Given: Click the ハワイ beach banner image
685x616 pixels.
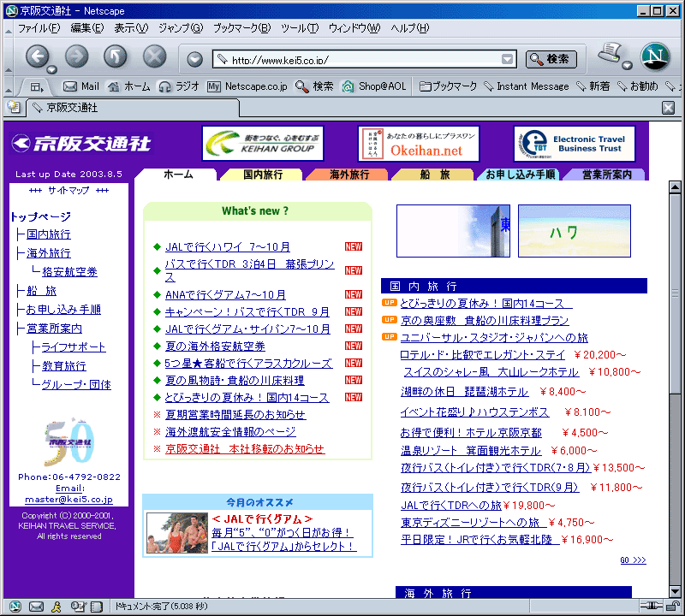Looking at the screenshot, I should [x=575, y=231].
